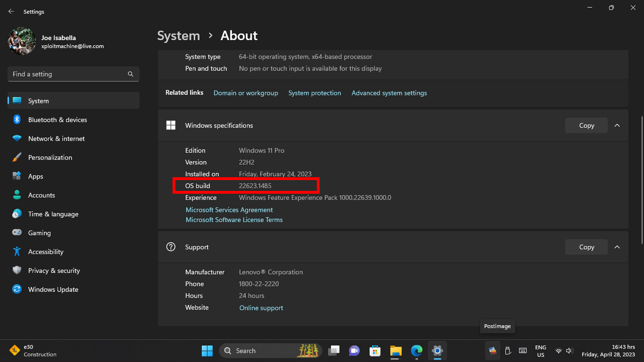Screen dimensions: 644x362
Task: Open Microsoft Services Agreement link
Action: coord(229,210)
